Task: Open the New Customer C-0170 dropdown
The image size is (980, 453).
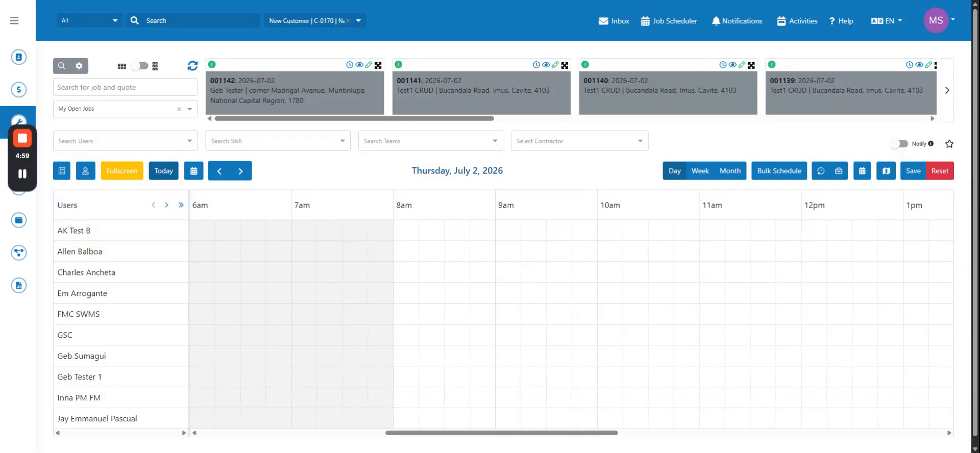Action: 315,20
